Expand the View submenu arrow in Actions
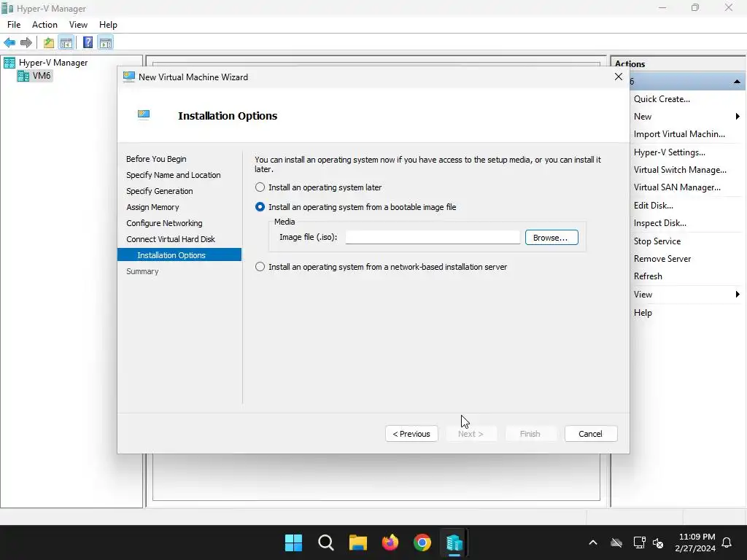Viewport: 747px width, 560px height. [738, 295]
